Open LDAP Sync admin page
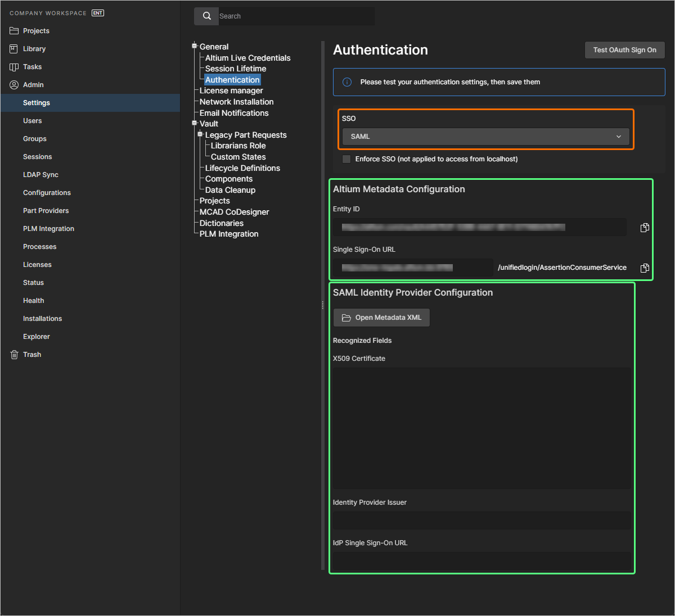The height and width of the screenshot is (616, 675). (40, 175)
